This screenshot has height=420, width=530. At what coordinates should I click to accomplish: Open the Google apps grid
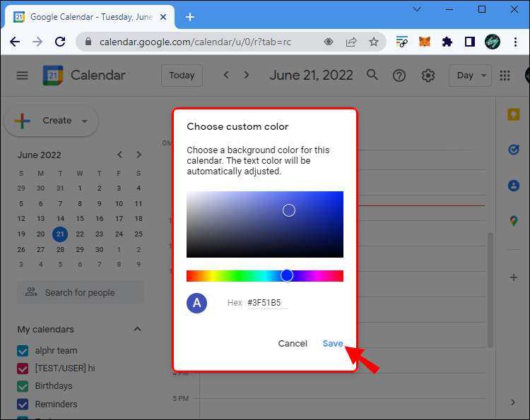pyautogui.click(x=505, y=76)
